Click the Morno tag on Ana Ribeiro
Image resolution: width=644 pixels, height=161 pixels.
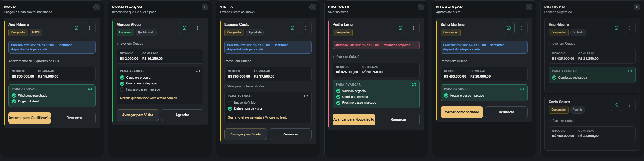click(36, 32)
